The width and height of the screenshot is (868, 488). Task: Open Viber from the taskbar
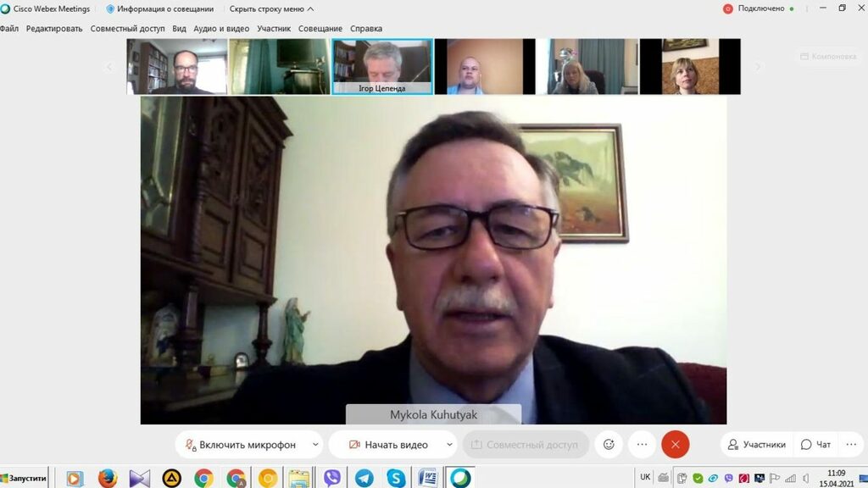click(x=332, y=478)
